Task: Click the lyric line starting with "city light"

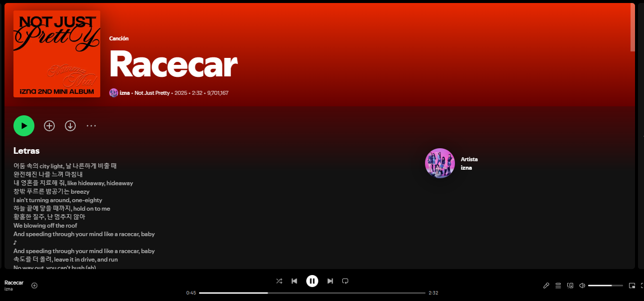Action: 65,166
